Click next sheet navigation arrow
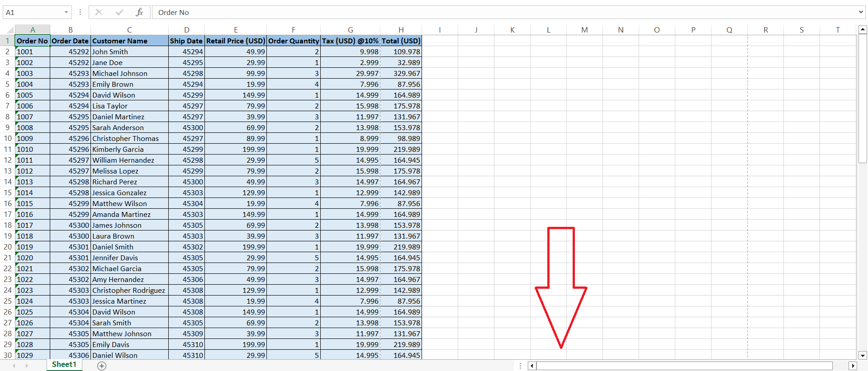This screenshot has width=868, height=371. [27, 366]
